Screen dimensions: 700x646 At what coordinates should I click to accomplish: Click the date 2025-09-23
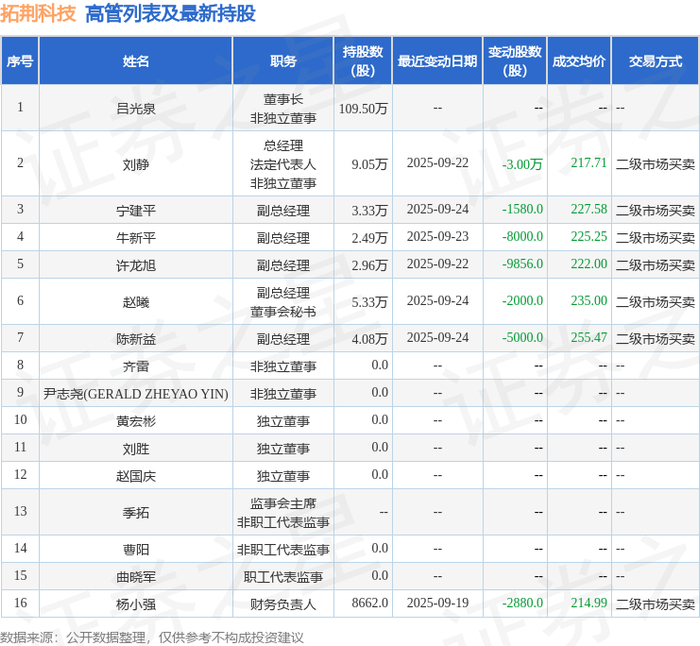[438, 237]
